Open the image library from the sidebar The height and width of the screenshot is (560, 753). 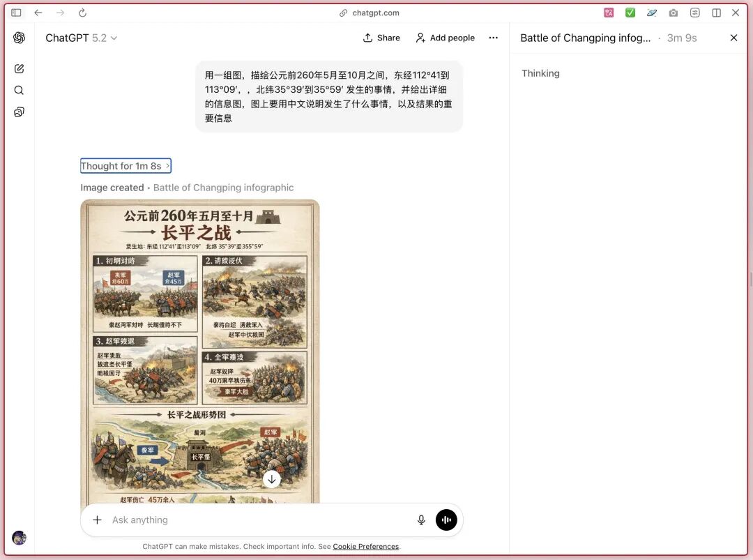[19, 112]
